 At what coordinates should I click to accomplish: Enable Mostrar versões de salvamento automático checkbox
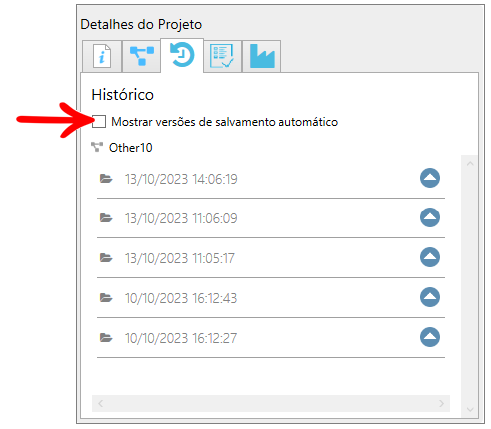(x=99, y=122)
